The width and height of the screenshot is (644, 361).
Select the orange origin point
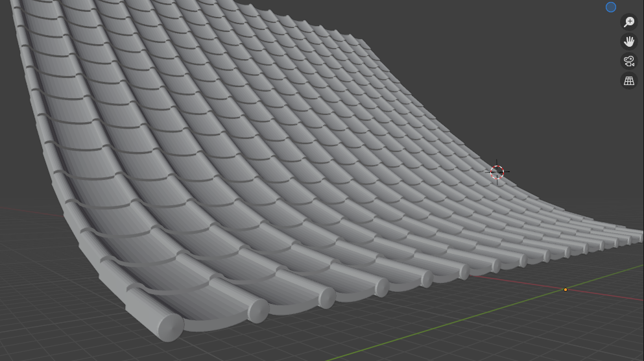565,290
